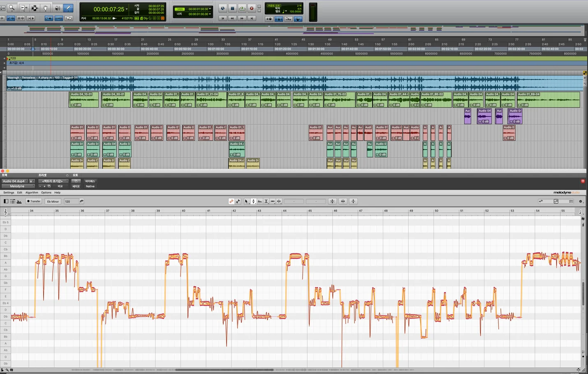Click the Fast Forward transport button

[x=242, y=18]
